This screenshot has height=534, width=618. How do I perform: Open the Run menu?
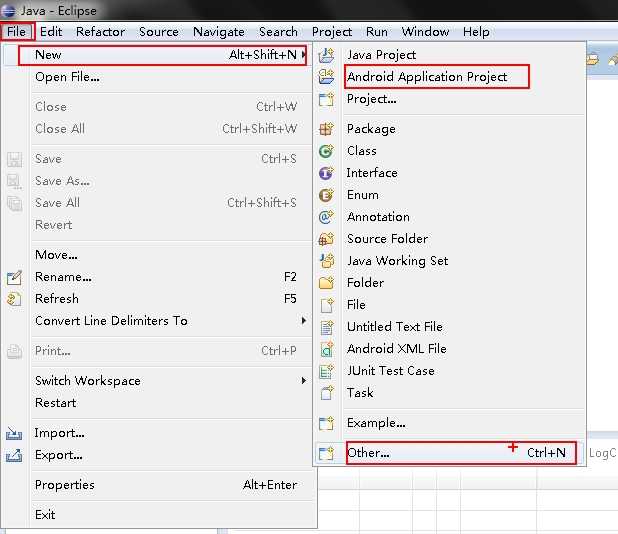point(377,32)
